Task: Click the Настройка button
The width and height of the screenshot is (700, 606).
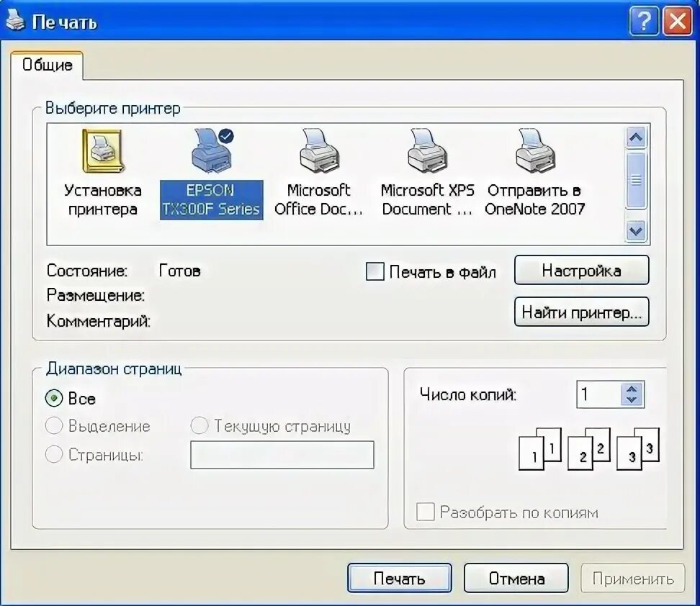Action: (x=581, y=270)
